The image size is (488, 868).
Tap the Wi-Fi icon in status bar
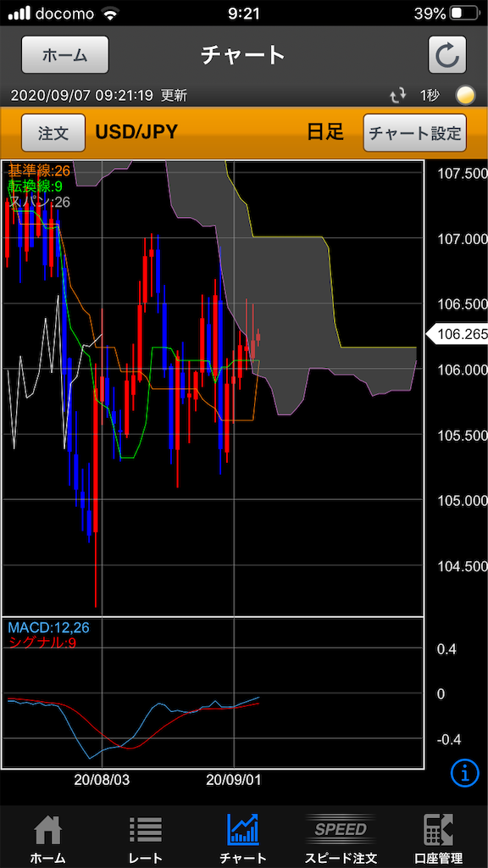(x=109, y=14)
